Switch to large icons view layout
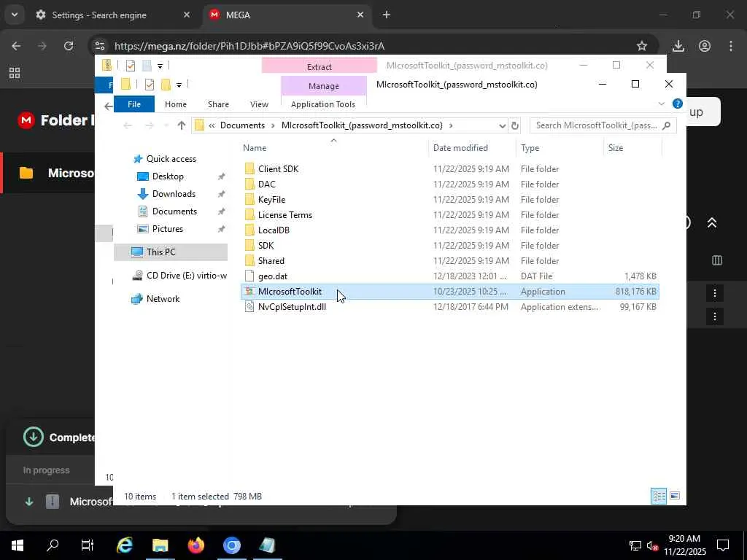The width and height of the screenshot is (747, 560). tap(675, 496)
